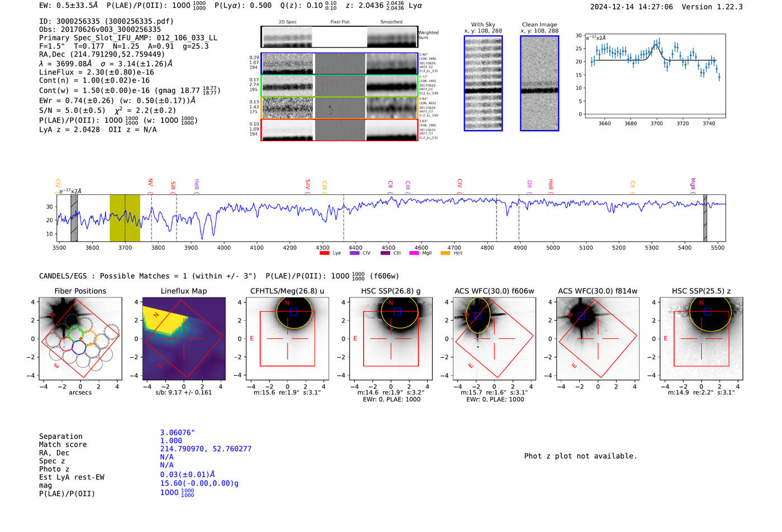Click the LineFlux = 2.30(±0.80)e-16 line
Screen dimensions: 782x532
[97, 72]
